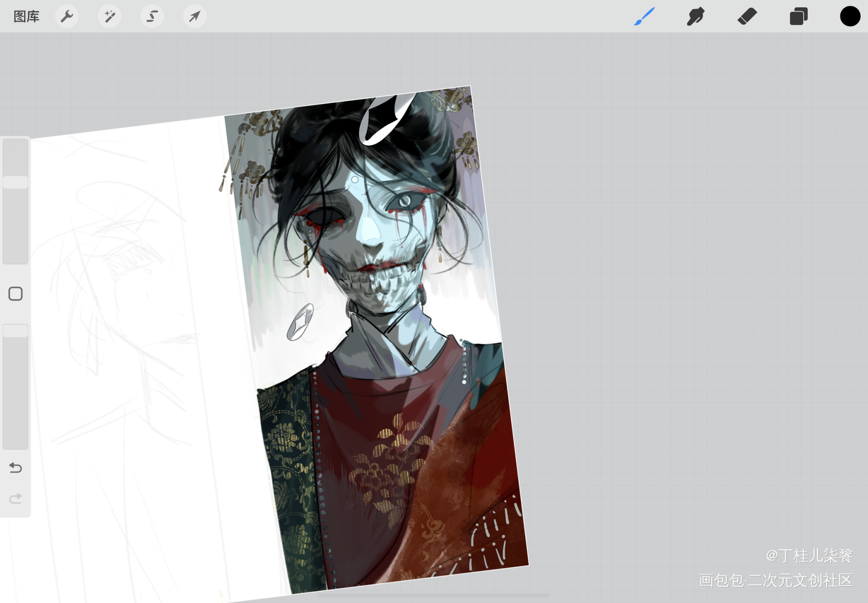
Task: Tap the square Modify button in sidebar
Action: tap(16, 294)
